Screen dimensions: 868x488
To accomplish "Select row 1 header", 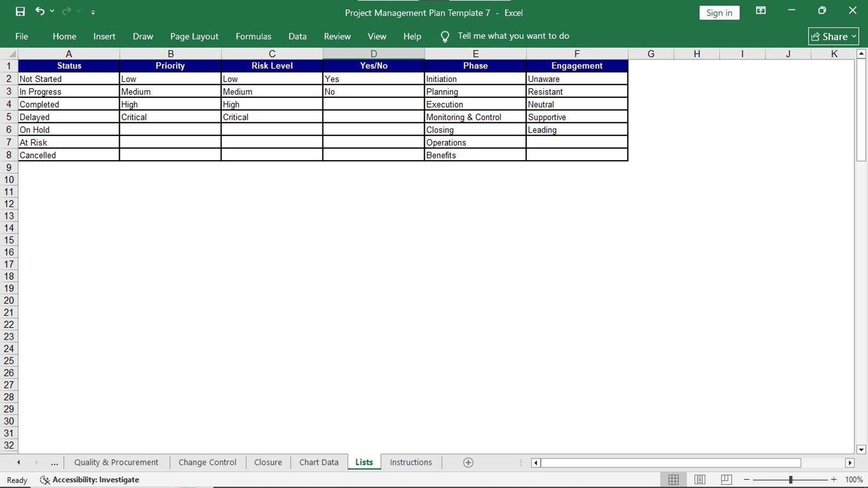I will click(9, 66).
